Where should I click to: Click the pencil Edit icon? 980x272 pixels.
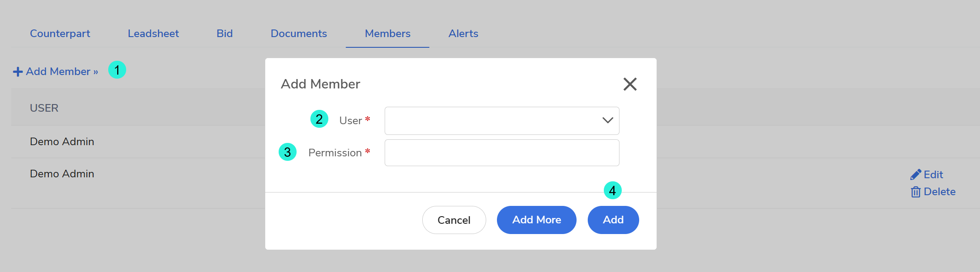point(916,175)
